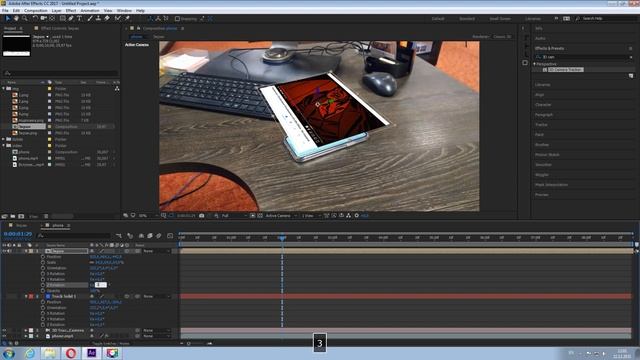Open the viewer magnification ratio dropdown

tap(148, 216)
